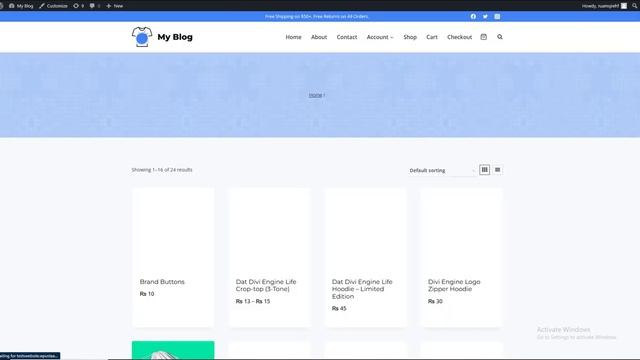This screenshot has height=360, width=640.
Task: Click the Free Shipping announcement text
Action: pos(317,16)
